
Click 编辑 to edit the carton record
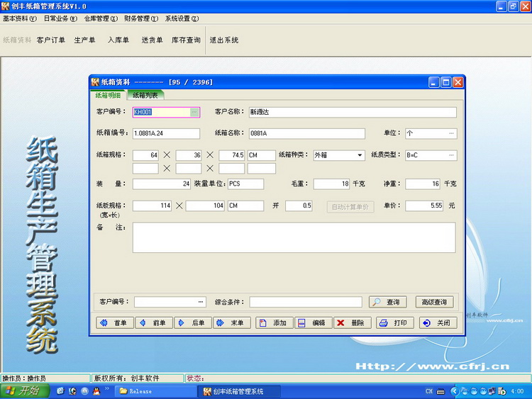[312, 322]
